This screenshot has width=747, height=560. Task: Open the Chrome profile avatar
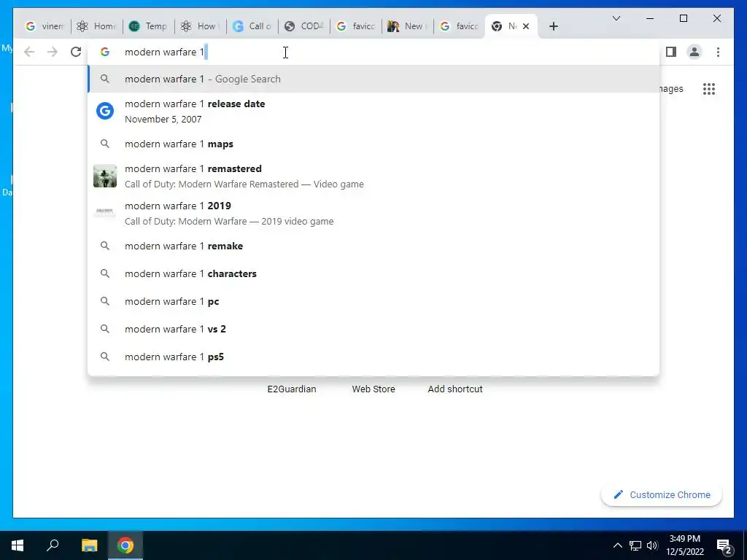point(694,52)
